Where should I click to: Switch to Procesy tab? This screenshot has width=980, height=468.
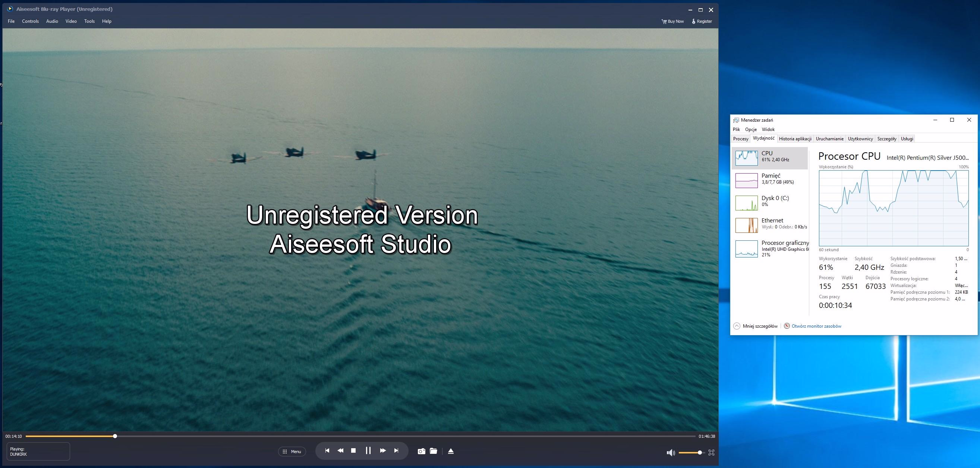click(740, 138)
